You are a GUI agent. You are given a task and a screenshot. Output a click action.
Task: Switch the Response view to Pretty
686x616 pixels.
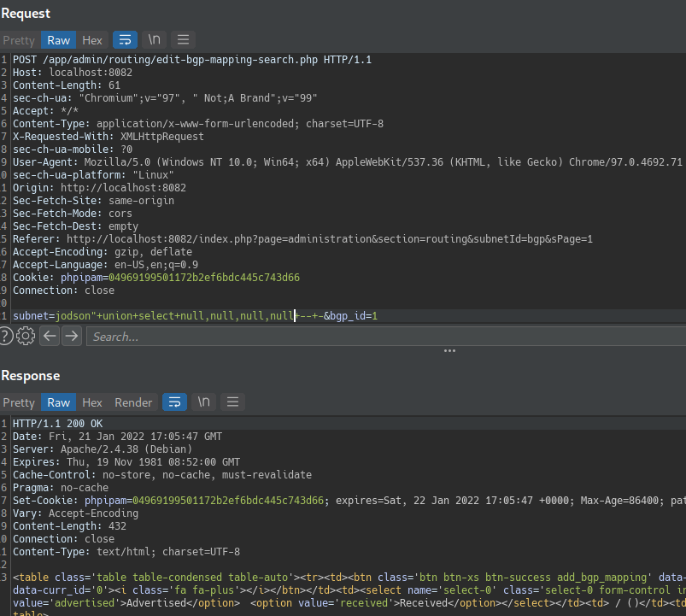pos(19,402)
